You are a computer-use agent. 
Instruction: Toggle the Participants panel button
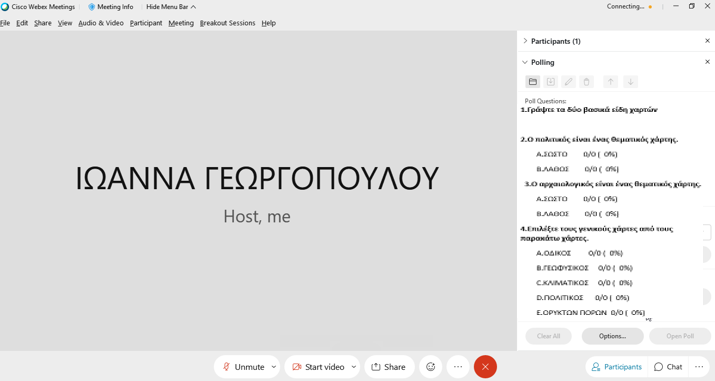click(x=617, y=367)
